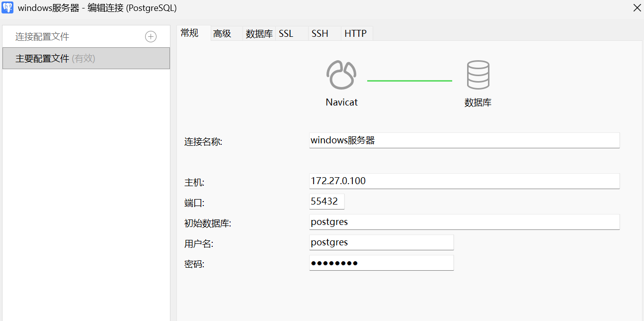
Task: Open the 数据库 tab
Action: 259,33
